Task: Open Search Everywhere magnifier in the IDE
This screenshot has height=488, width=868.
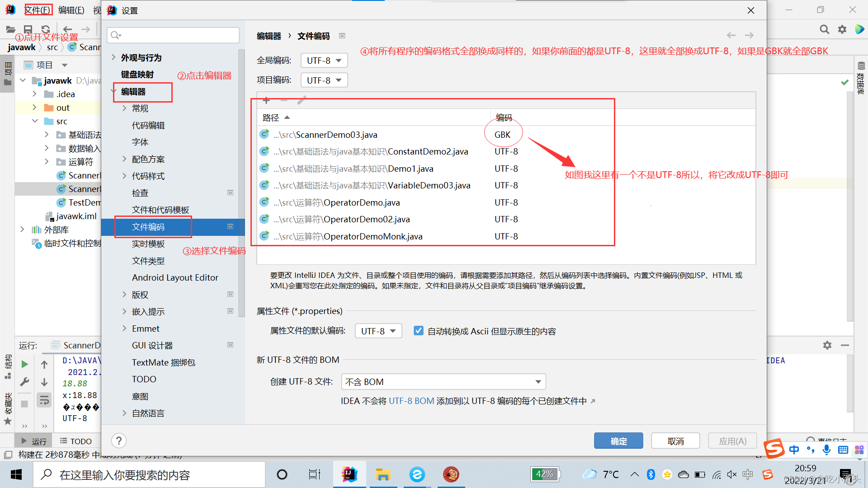Action: click(824, 29)
